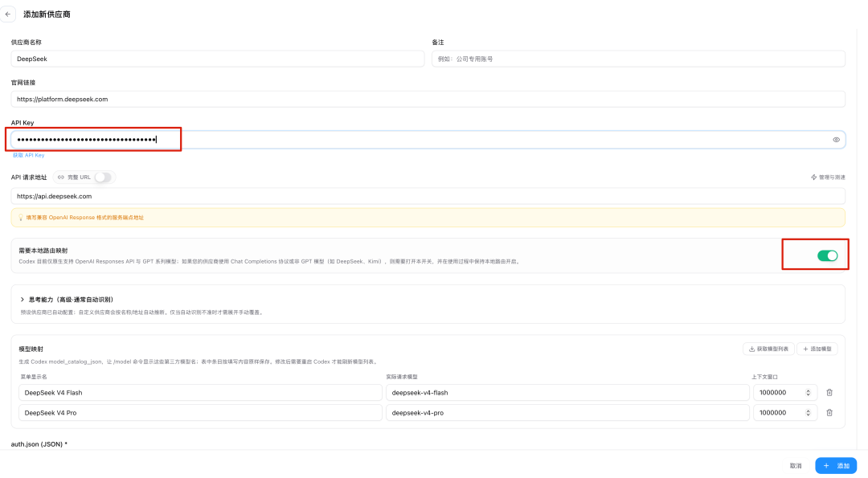
Task: Edit display name DeepSeek V4 Flash
Action: (200, 393)
